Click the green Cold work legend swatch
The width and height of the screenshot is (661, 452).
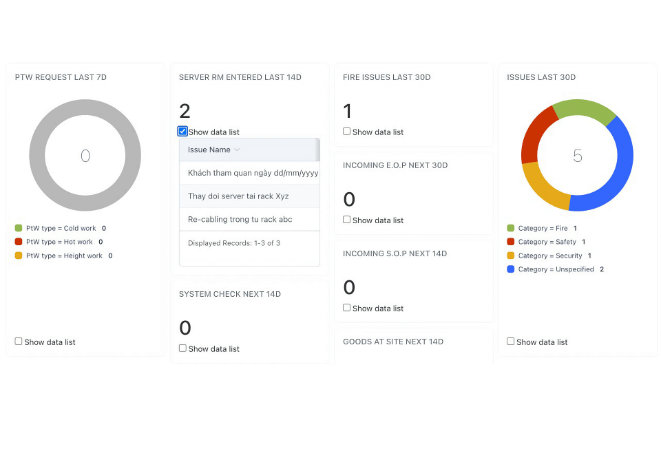(19, 228)
